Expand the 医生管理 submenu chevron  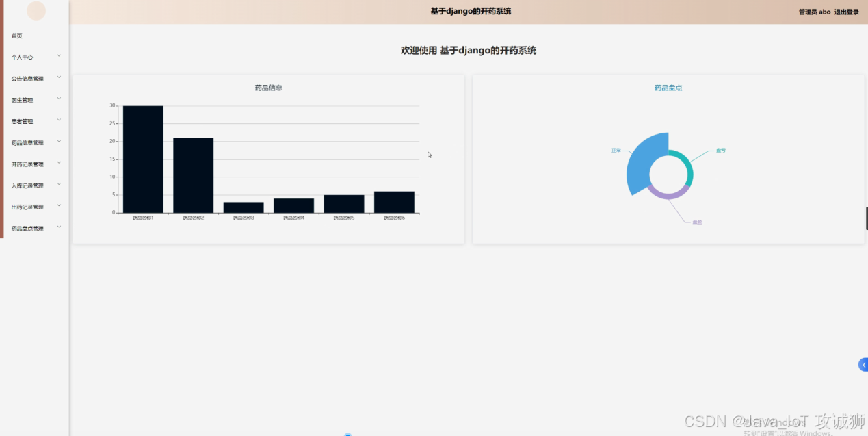pos(59,99)
